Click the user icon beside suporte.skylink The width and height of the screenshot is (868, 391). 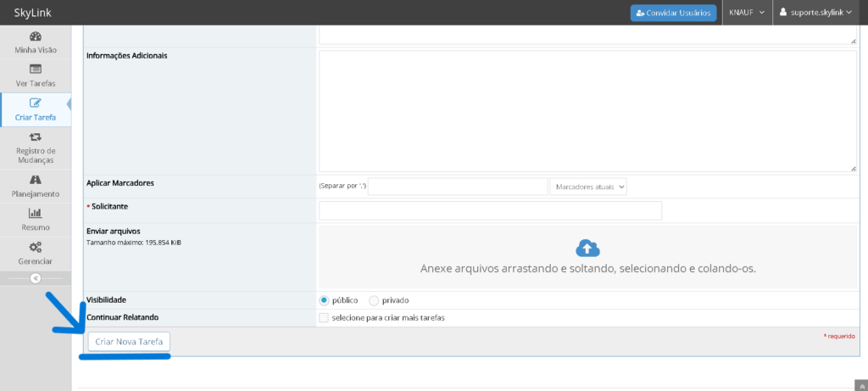(783, 12)
